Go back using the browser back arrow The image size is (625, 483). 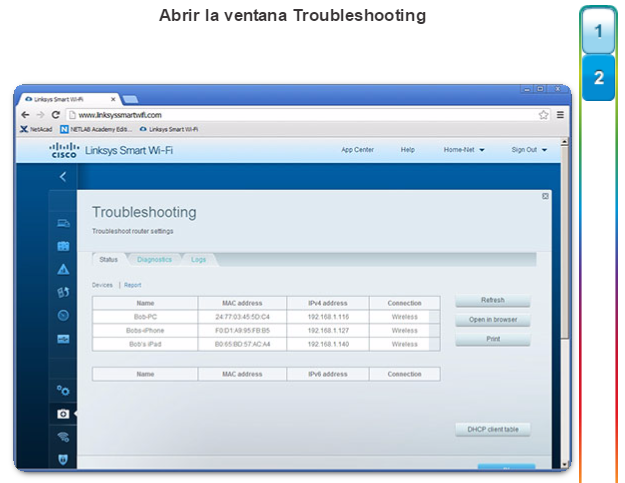26,115
